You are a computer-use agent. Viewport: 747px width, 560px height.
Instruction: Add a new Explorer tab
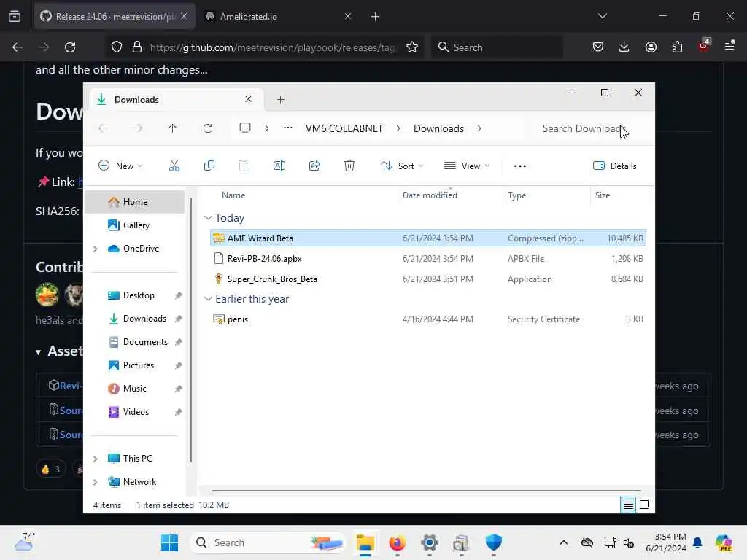[281, 99]
